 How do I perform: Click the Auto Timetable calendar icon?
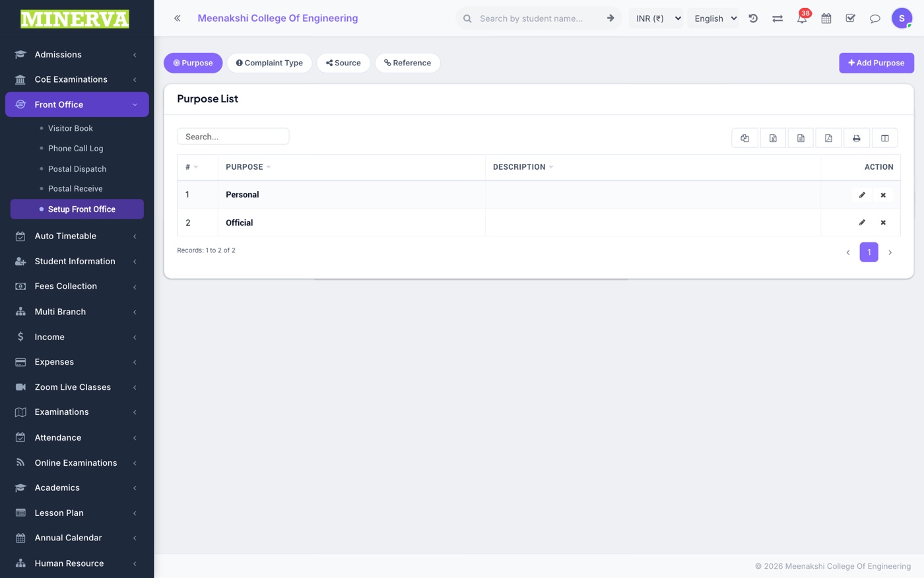click(20, 236)
